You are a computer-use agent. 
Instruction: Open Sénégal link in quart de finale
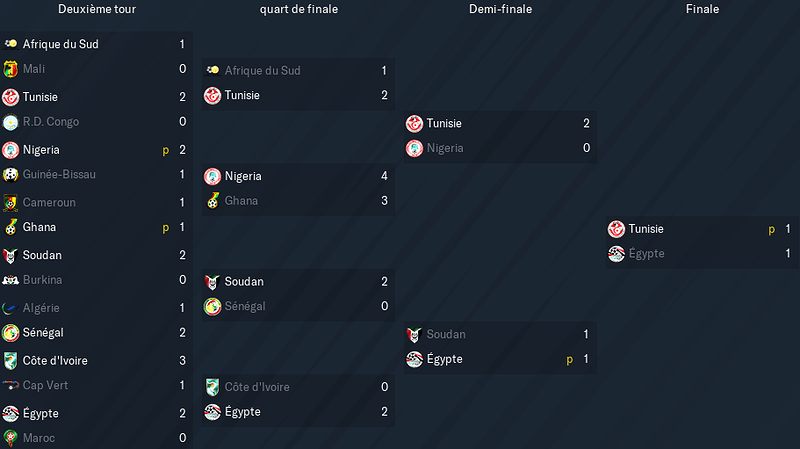tap(245, 306)
